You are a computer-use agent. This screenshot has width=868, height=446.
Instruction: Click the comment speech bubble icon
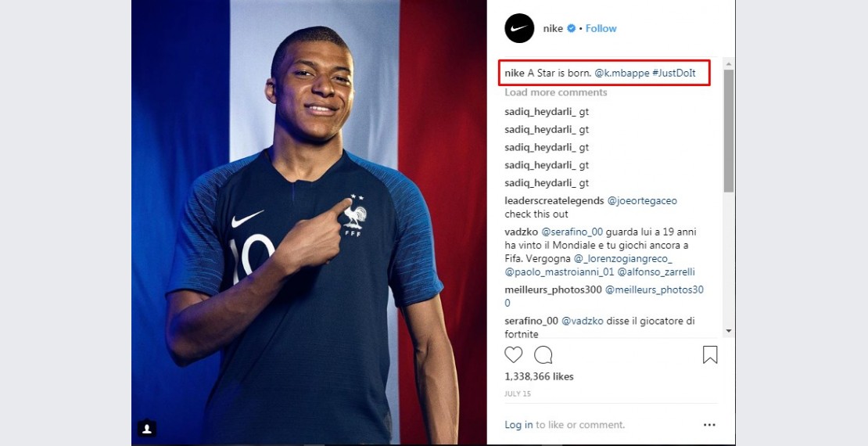[x=543, y=355]
